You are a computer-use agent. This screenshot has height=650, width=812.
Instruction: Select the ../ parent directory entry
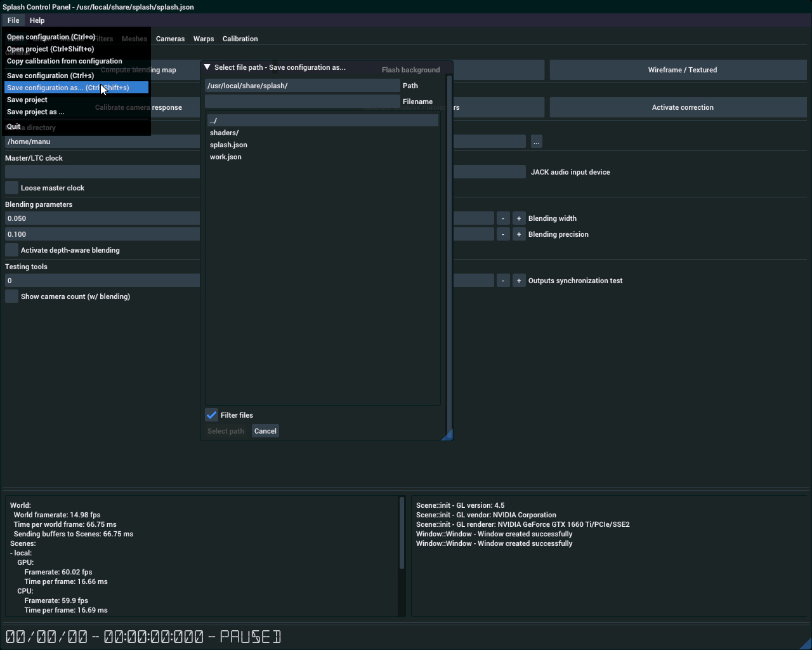(x=322, y=121)
